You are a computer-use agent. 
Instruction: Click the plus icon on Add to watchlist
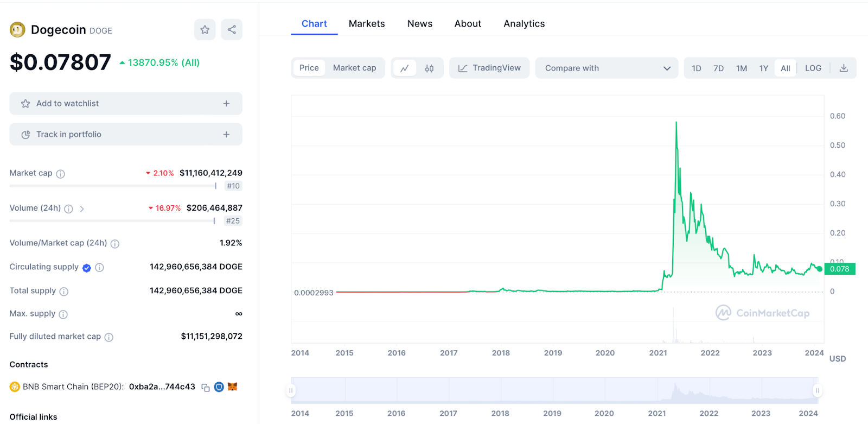click(226, 103)
